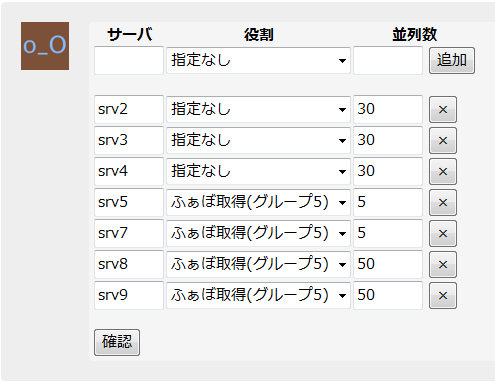This screenshot has height=391, width=495.
Task: Click srv7's parallel count field showing 5
Action: pos(388,233)
